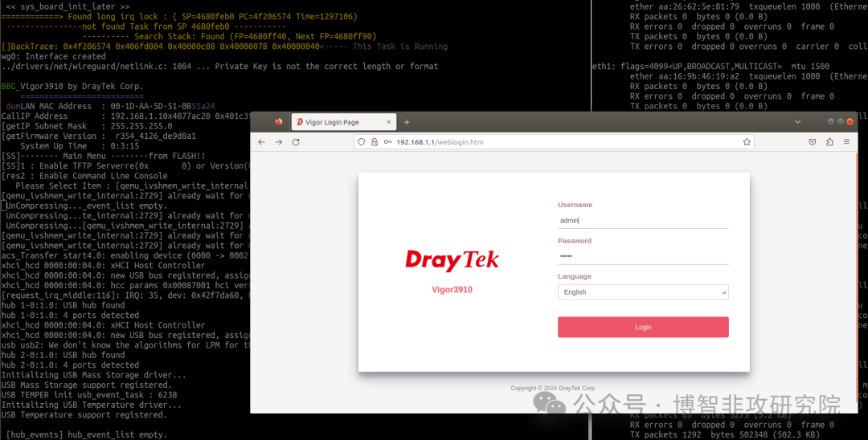Click '<< sys_board_init_later >>' in left terminal
The image size is (868, 440).
[68, 6]
